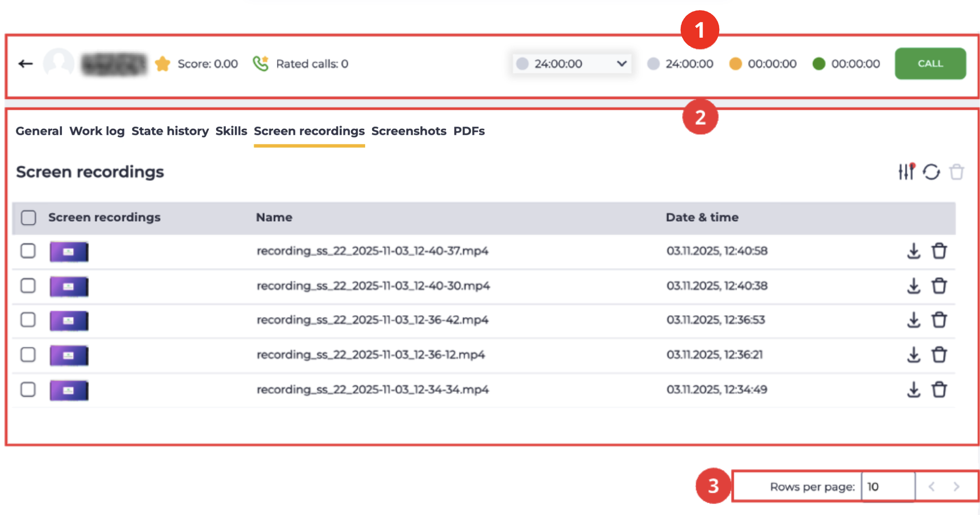The height and width of the screenshot is (515, 980).
Task: Go to the next page arrow
Action: pyautogui.click(x=956, y=487)
